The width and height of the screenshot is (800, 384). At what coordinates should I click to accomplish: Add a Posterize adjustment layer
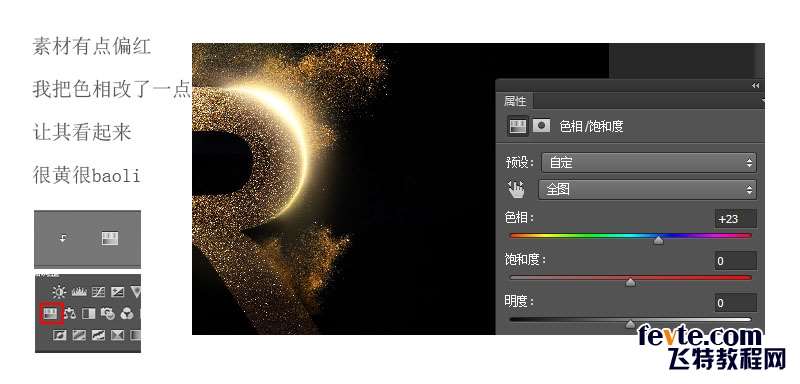click(x=79, y=335)
